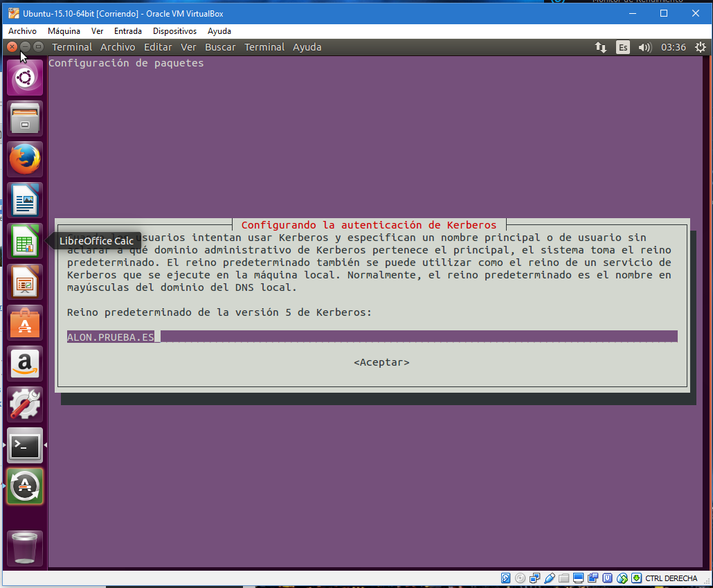The width and height of the screenshot is (713, 588).
Task: Open the Trash in the launcher
Action: tap(25, 549)
